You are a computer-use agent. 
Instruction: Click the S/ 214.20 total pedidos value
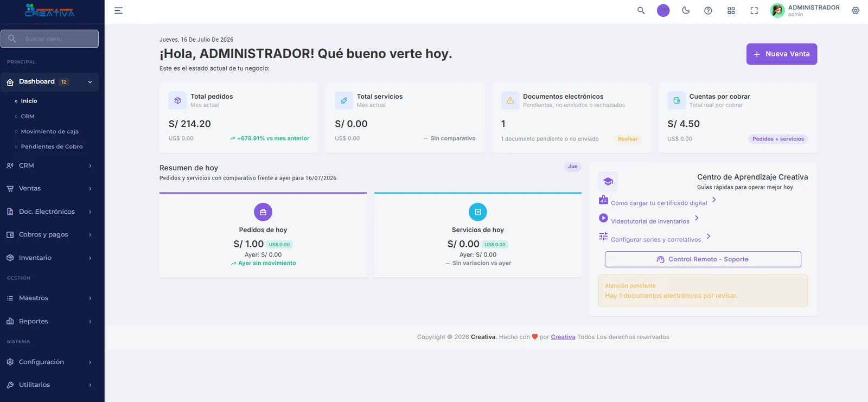190,124
